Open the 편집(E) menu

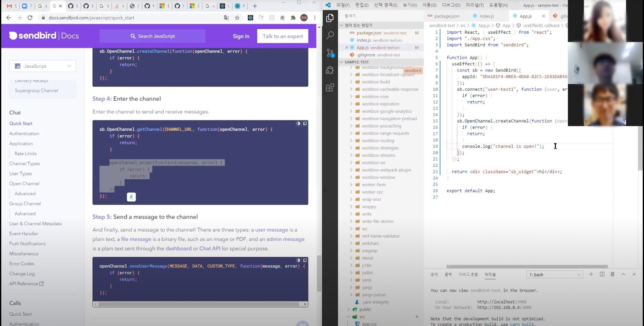pyautogui.click(x=362, y=5)
